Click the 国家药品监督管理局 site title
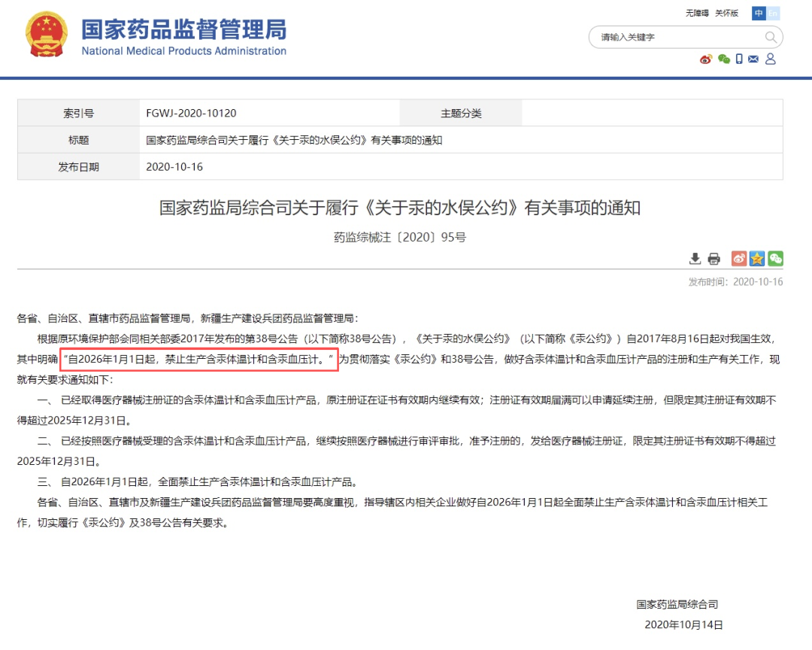Image resolution: width=812 pixels, height=650 pixels. coord(183,30)
